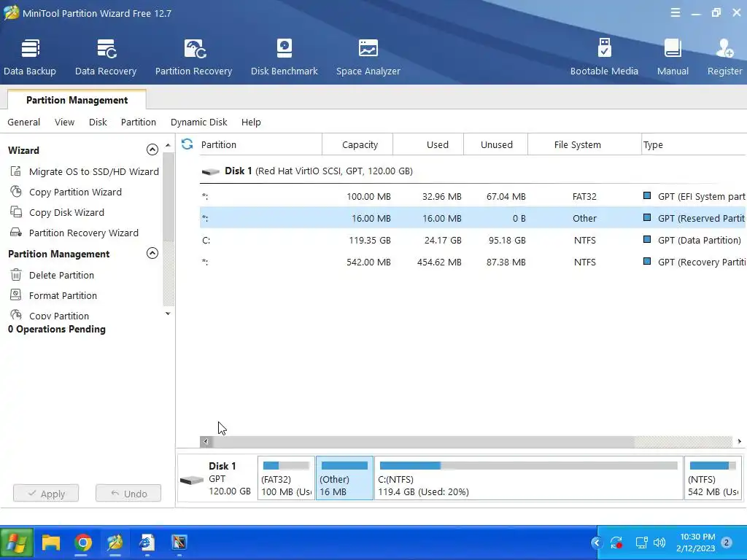Image resolution: width=747 pixels, height=560 pixels.
Task: Click Format Partition icon
Action: click(16, 295)
